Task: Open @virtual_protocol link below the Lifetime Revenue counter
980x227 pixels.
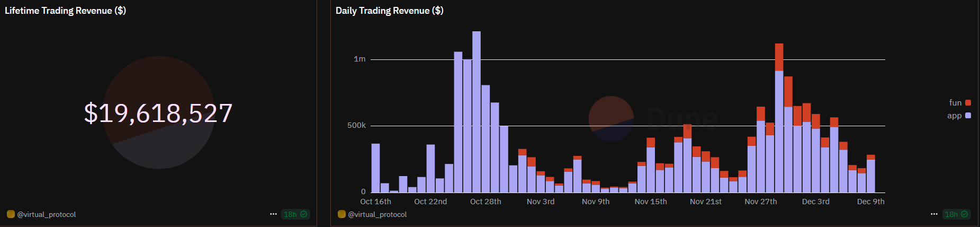Action: 47,214
